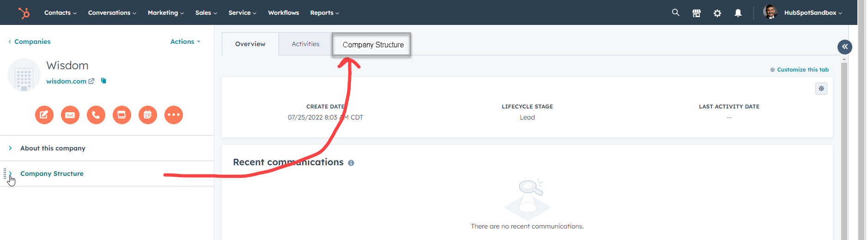This screenshot has width=868, height=240.
Task: Expand the Company Structure sidebar section
Action: point(52,174)
